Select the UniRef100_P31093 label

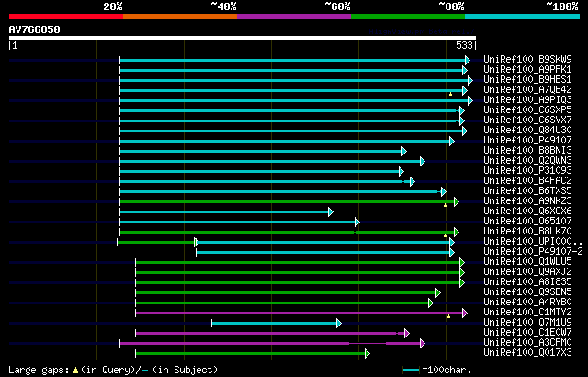(x=527, y=171)
